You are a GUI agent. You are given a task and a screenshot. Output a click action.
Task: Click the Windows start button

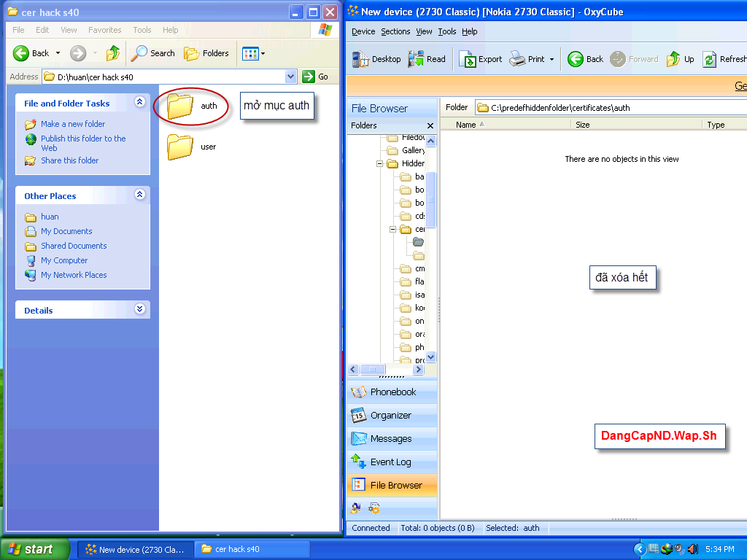point(34,549)
